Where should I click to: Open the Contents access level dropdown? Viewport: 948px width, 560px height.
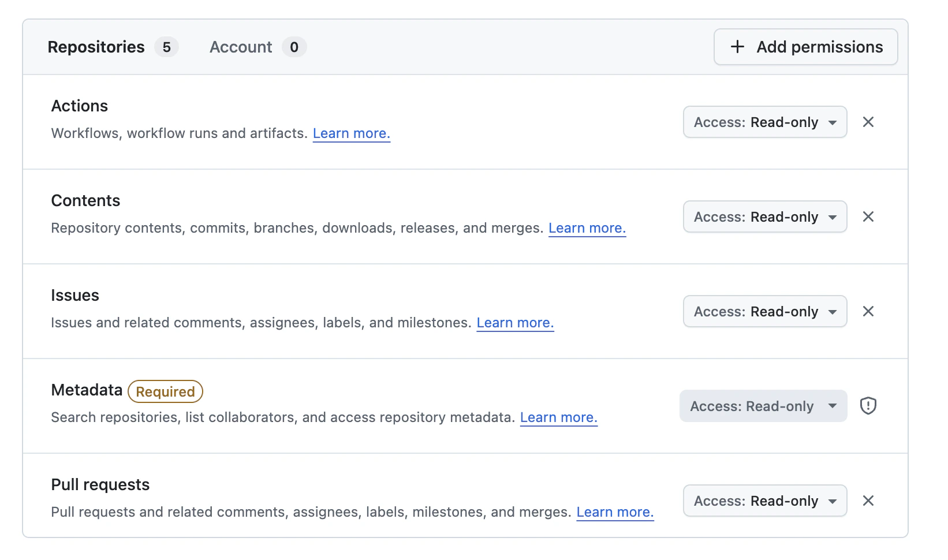[x=765, y=216]
